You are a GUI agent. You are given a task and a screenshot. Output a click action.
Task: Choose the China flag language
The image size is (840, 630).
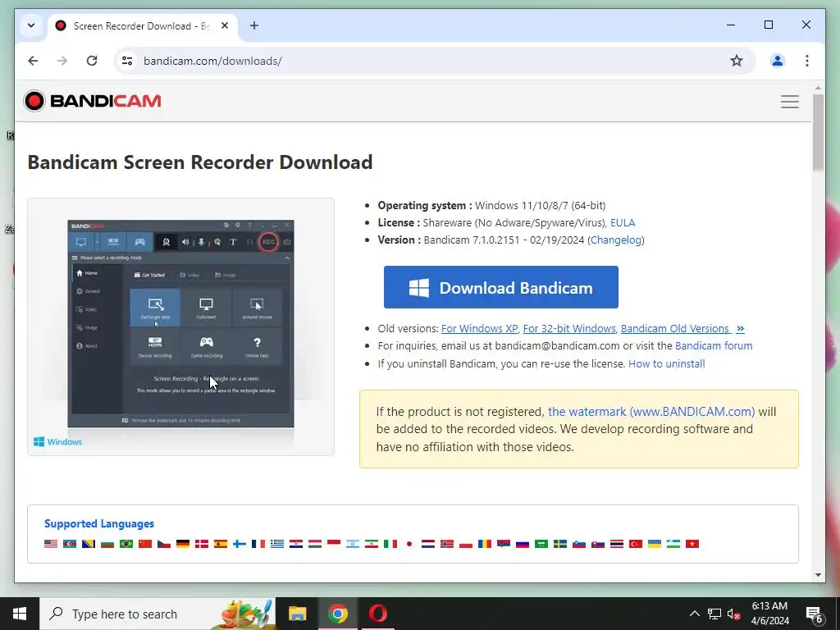coord(145,544)
